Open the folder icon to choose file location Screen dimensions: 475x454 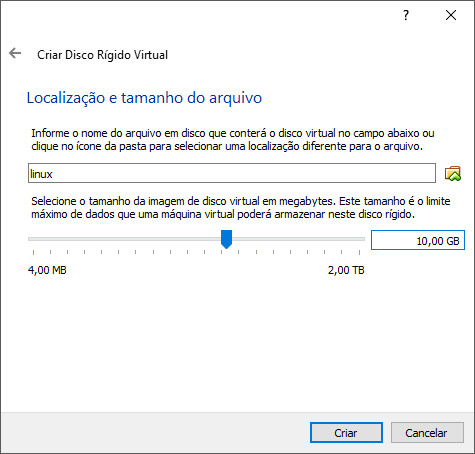[453, 173]
